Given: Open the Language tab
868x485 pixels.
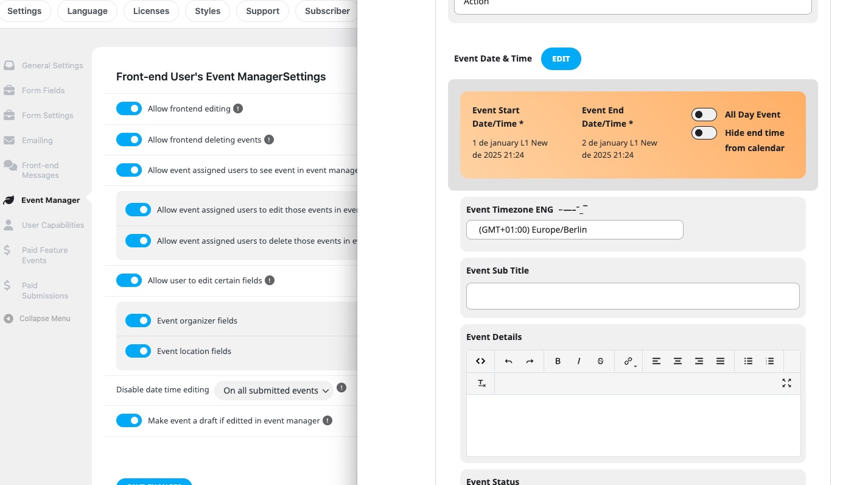Looking at the screenshot, I should coord(87,11).
